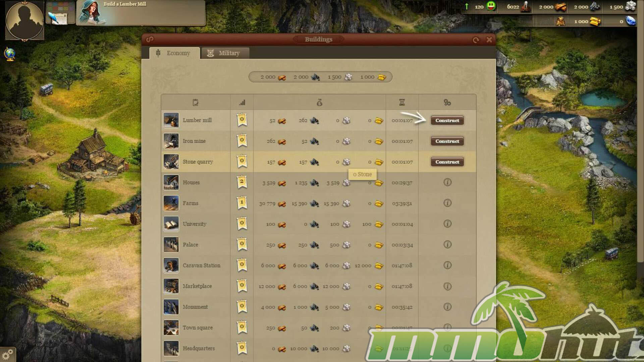Open info icon for University
The height and width of the screenshot is (362, 644).
tap(447, 224)
